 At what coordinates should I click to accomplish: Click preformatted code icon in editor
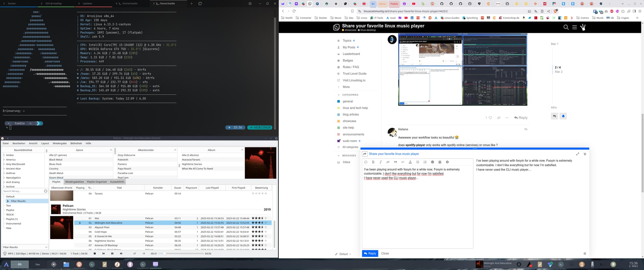[402, 162]
